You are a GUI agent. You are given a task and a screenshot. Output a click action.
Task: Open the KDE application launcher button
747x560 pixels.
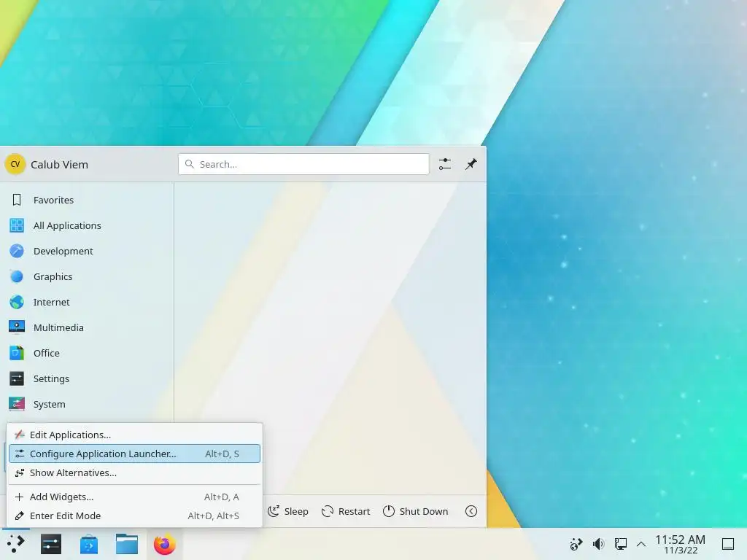(16, 544)
